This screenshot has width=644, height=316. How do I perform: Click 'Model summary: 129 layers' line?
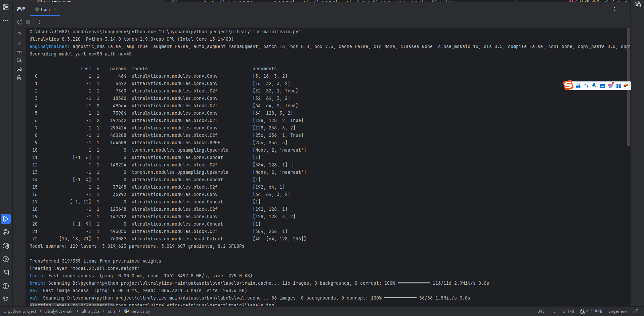137,246
